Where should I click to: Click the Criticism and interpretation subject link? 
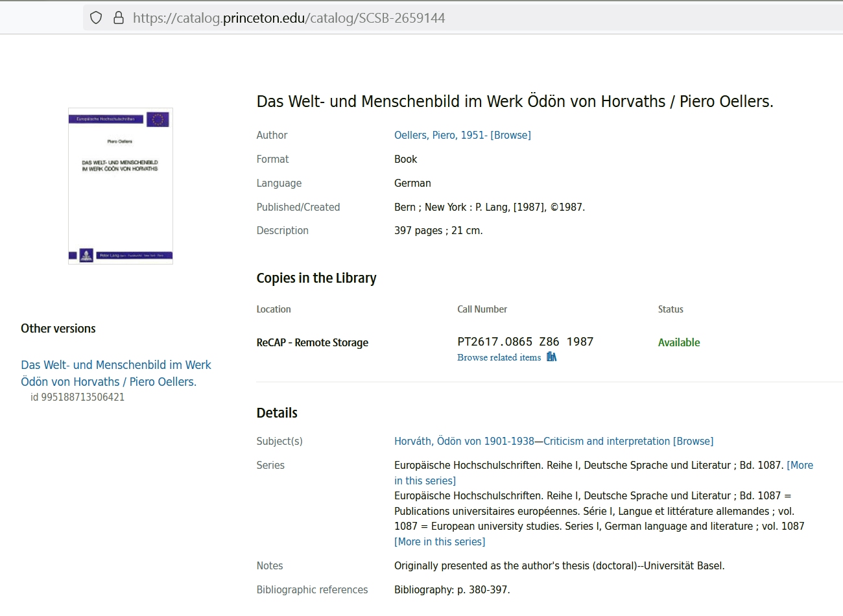click(606, 441)
